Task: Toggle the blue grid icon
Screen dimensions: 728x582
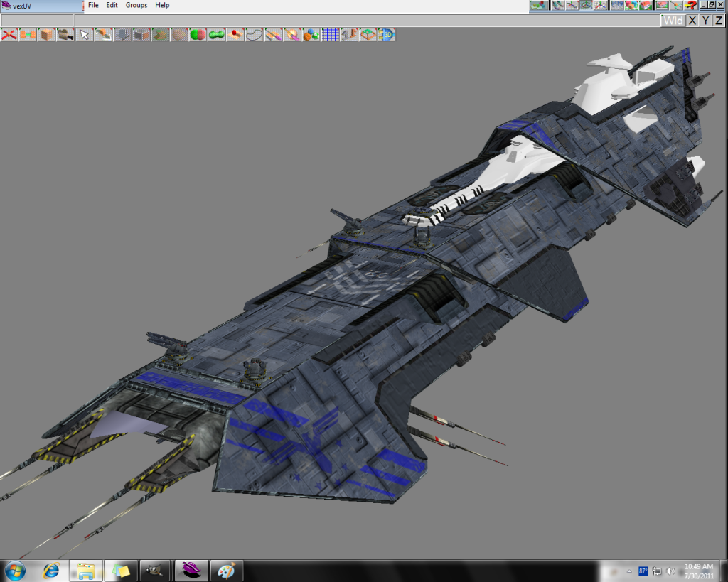Action: (330, 35)
